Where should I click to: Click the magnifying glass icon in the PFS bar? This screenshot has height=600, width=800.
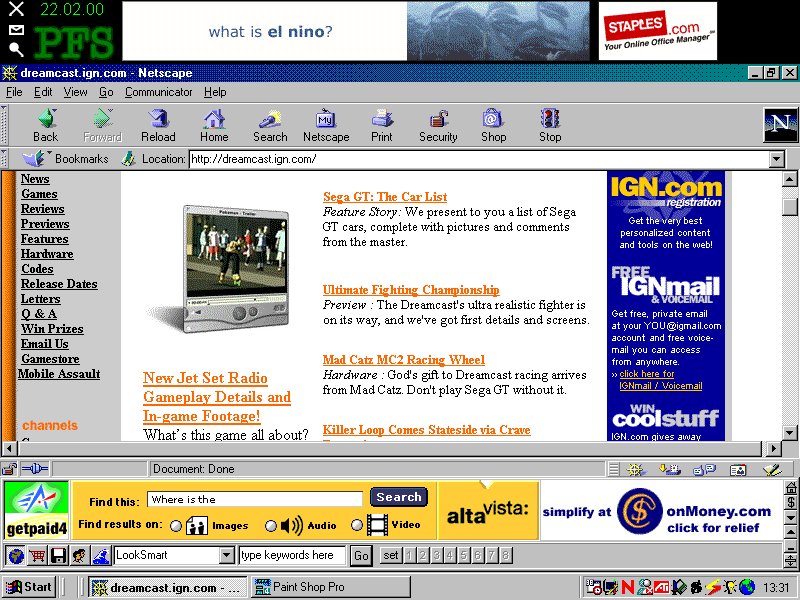pos(16,49)
